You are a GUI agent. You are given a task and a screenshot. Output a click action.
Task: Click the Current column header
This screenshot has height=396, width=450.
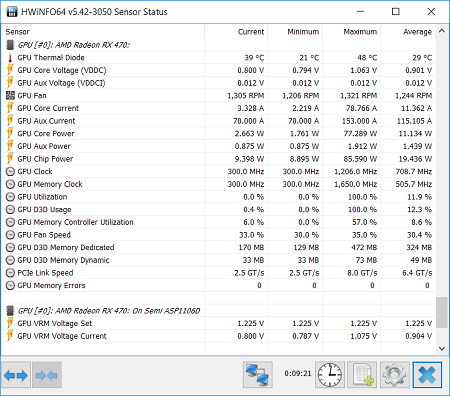(x=251, y=32)
